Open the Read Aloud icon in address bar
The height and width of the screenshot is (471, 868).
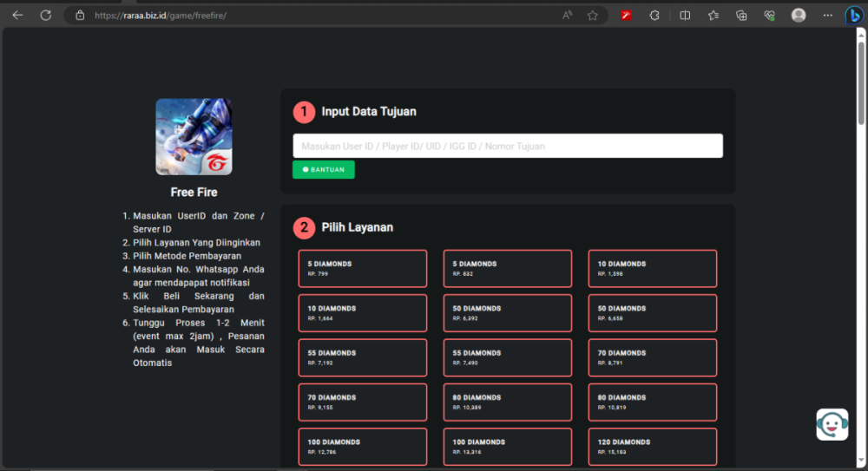[568, 15]
